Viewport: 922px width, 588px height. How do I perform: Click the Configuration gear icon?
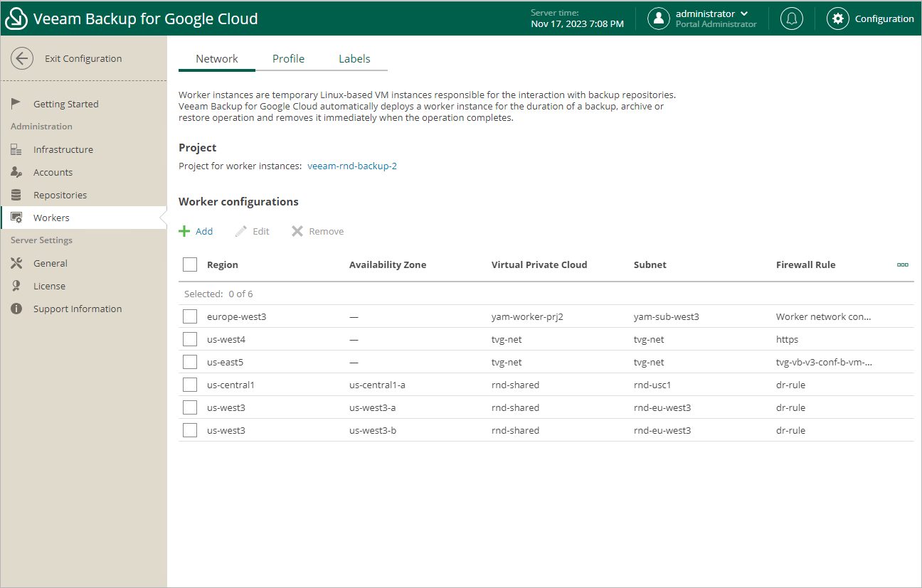838,18
